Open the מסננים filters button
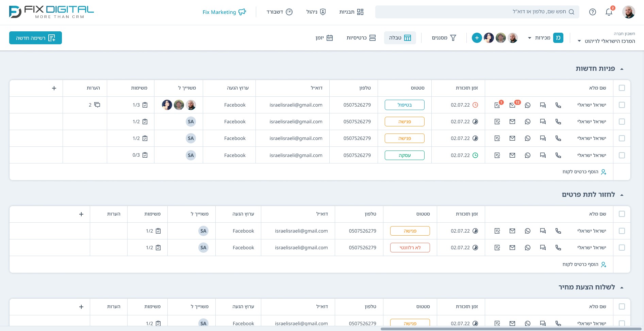Screen dimensions: 644x331 click(x=444, y=38)
